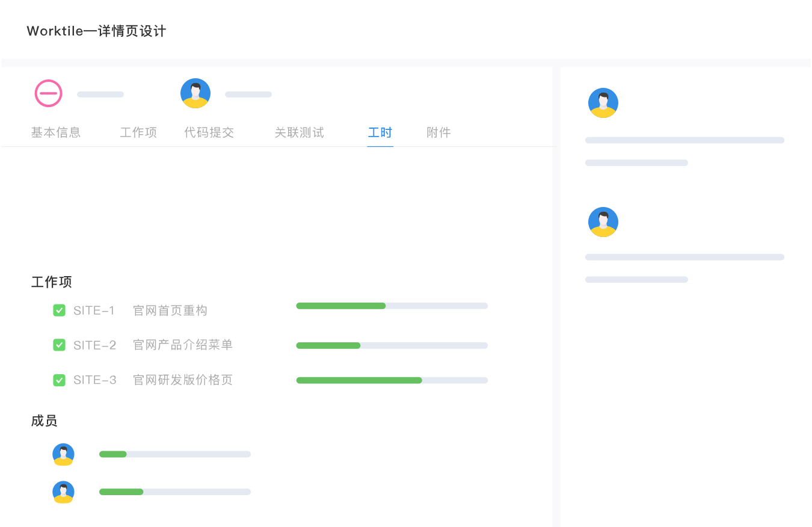
Task: Click the pink minus status icon
Action: (48, 93)
